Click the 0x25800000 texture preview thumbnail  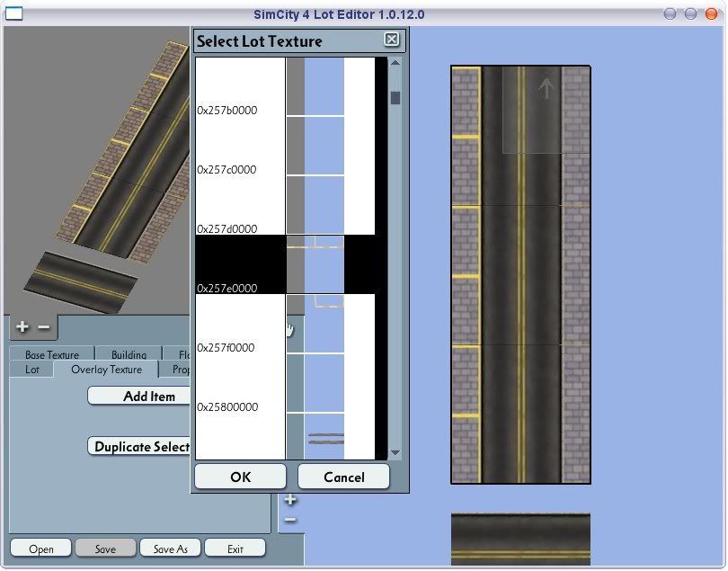click(x=315, y=384)
